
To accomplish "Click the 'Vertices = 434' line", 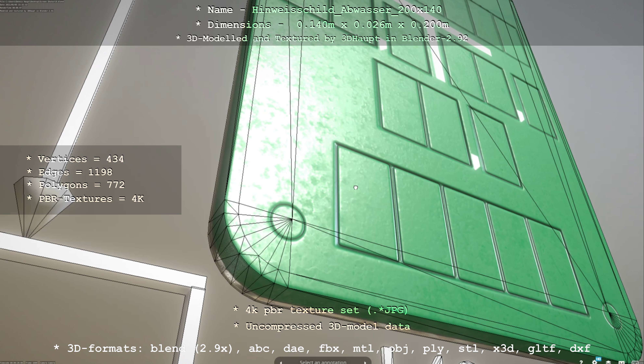I will 75,159.
